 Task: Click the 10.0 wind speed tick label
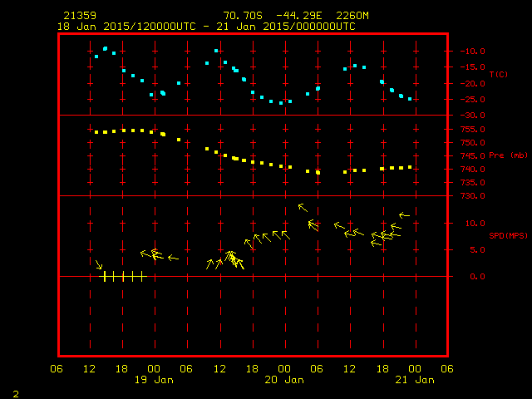tap(475, 224)
